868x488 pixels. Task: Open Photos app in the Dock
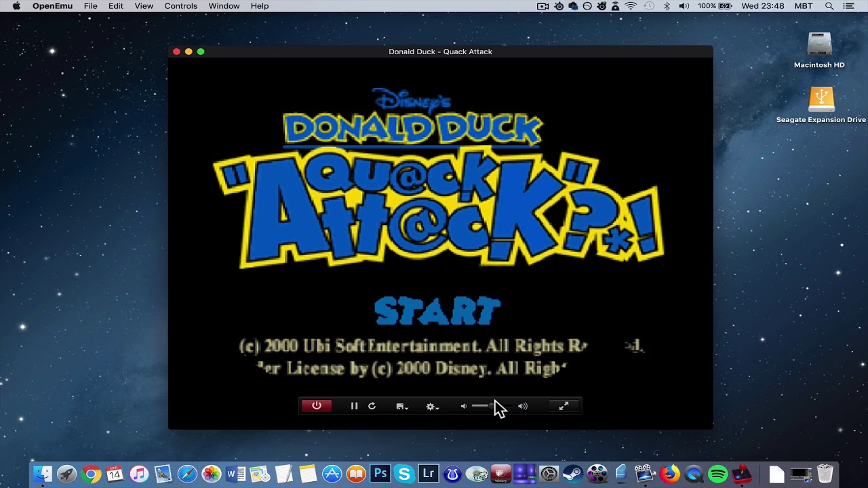click(x=212, y=474)
